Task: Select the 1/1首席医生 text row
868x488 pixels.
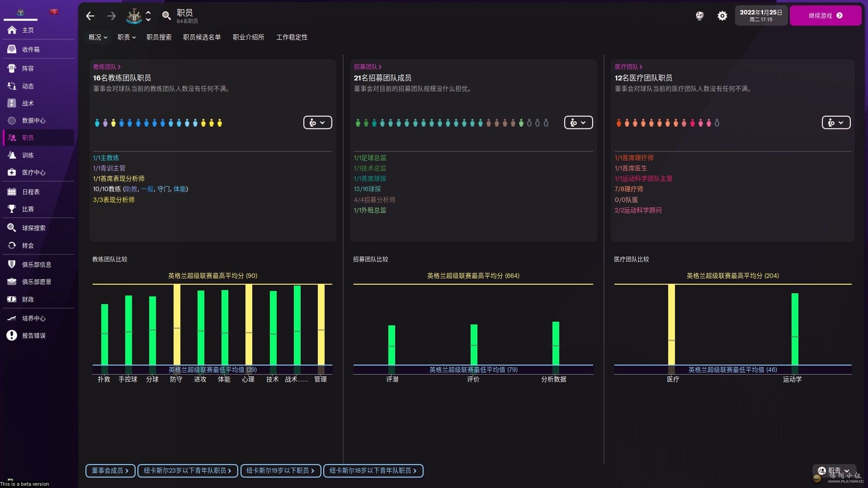Action: pyautogui.click(x=631, y=168)
